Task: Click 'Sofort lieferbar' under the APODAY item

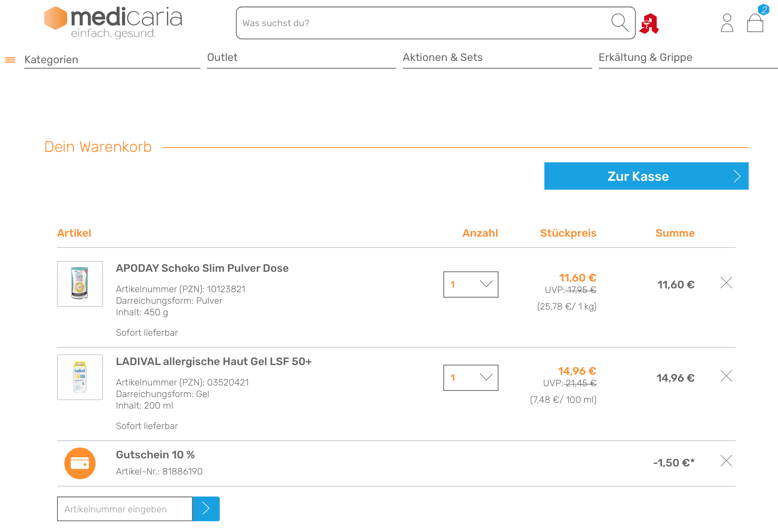Action: pyautogui.click(x=147, y=332)
